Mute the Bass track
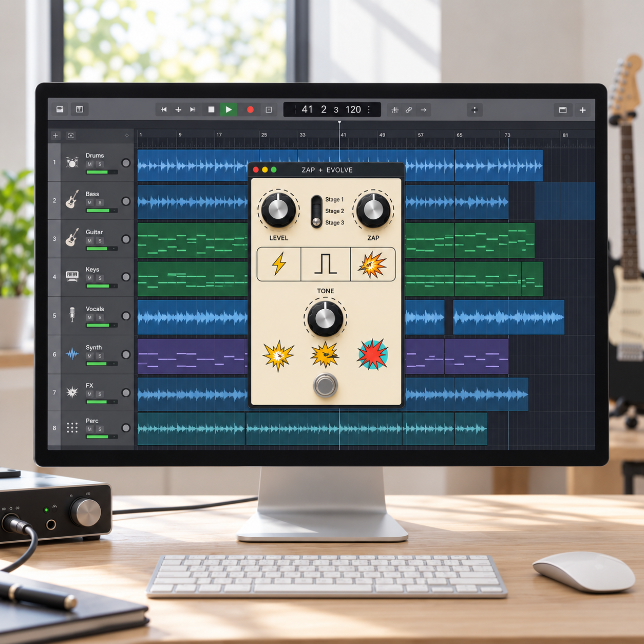644x644 pixels. pos(90,203)
